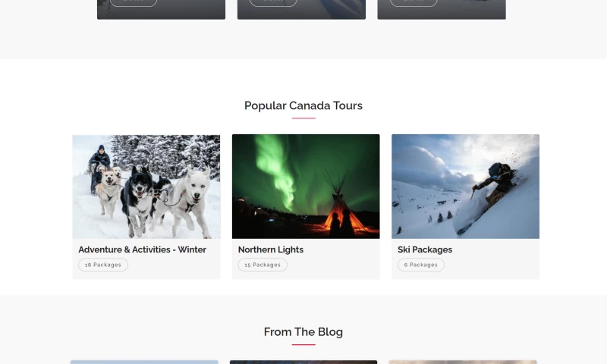Open the Northern Lights aurora image

point(306,187)
